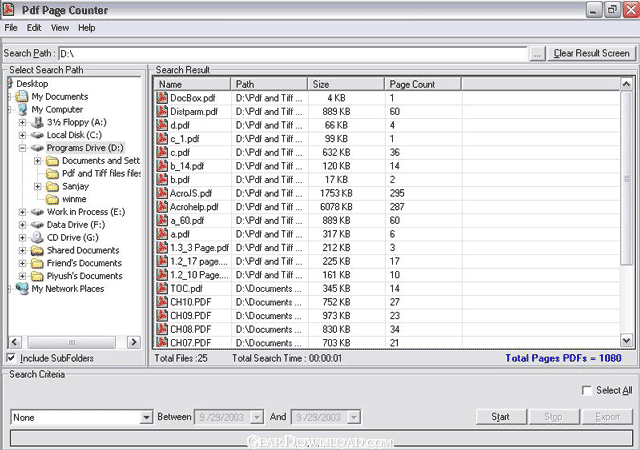Click the Clear Result Screen button
This screenshot has width=640, height=450.
coord(591,53)
